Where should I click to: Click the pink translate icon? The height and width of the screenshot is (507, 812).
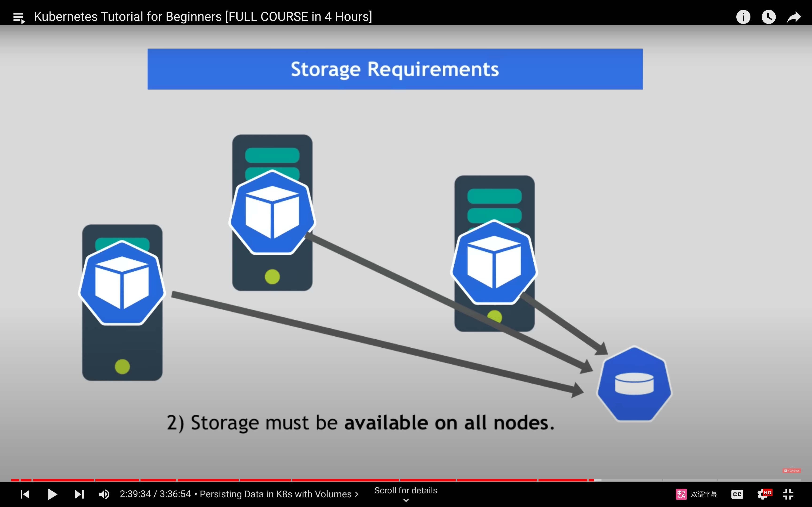[681, 494]
